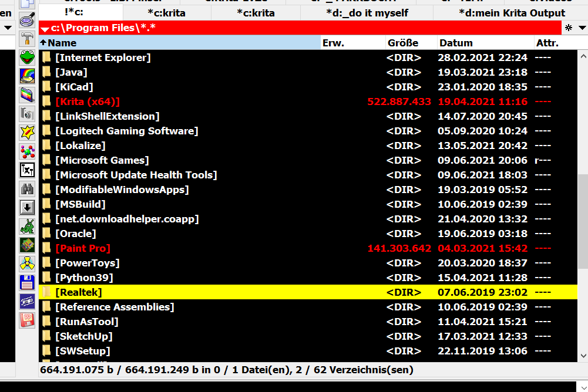Select the [MSBuild] folder
Screen dimensions: 588x392
click(x=308, y=204)
